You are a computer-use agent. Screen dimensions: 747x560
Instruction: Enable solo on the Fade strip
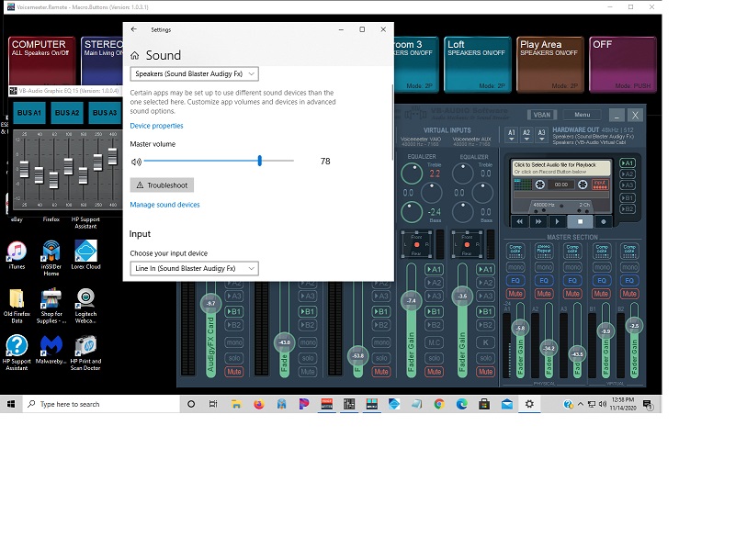pos(308,358)
